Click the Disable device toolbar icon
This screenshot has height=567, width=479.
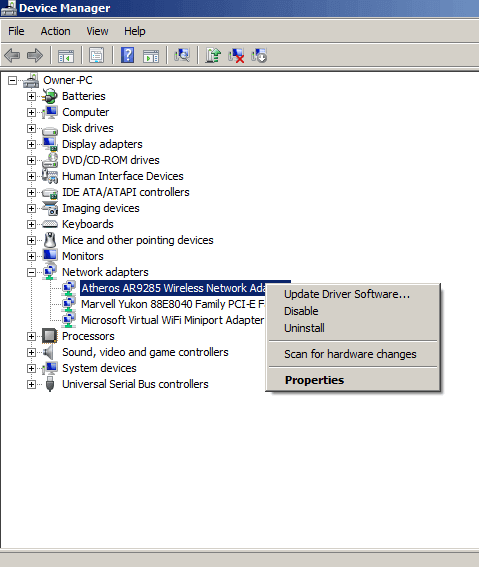259,56
